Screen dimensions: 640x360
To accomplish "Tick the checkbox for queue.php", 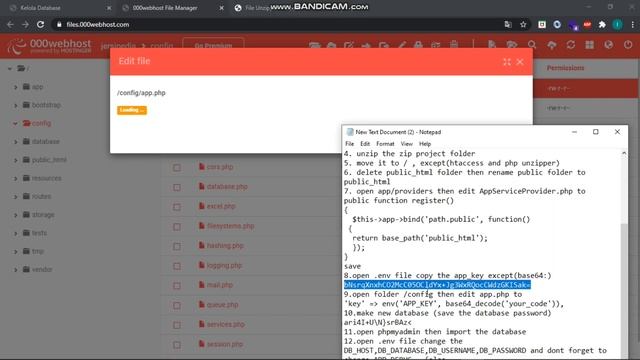I will coord(177,305).
